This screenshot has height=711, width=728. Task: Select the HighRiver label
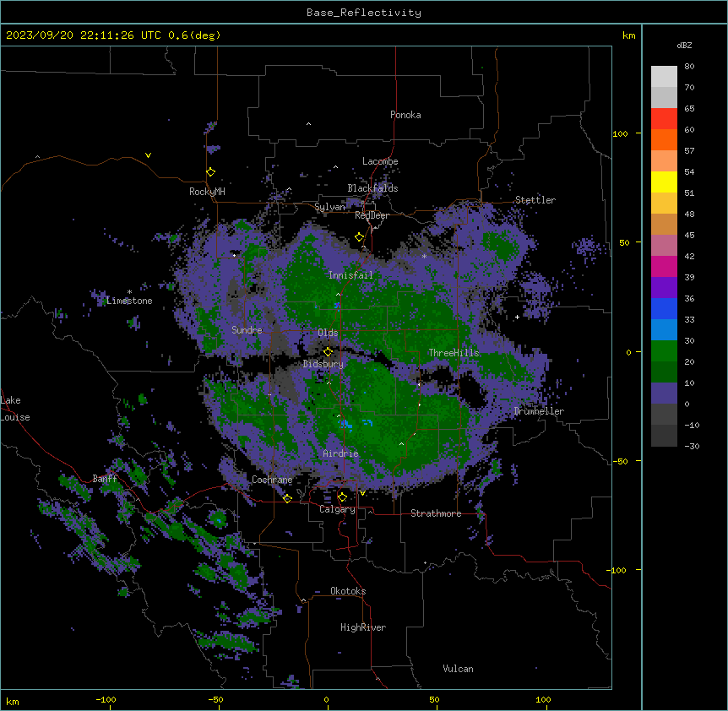coord(363,627)
